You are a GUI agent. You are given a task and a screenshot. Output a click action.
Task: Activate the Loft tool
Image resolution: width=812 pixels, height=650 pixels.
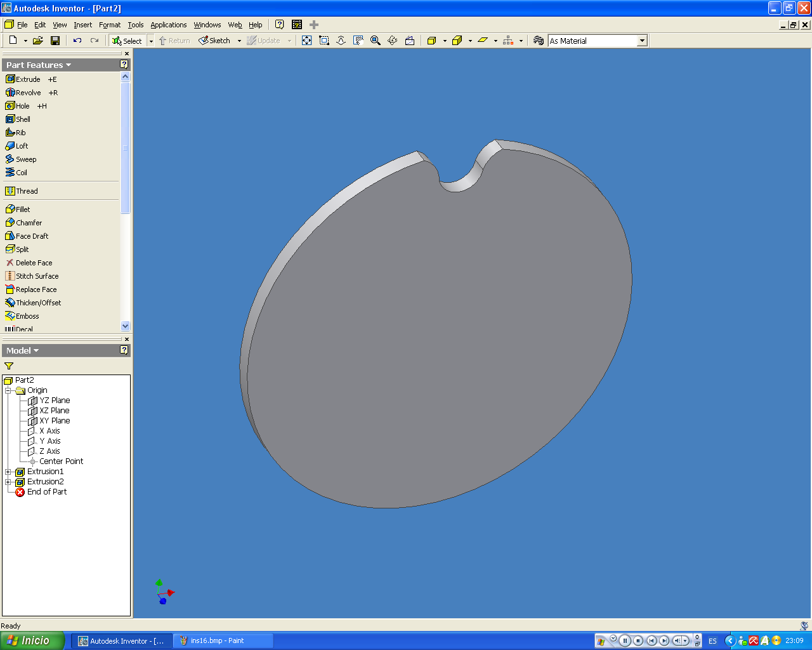coord(16,146)
